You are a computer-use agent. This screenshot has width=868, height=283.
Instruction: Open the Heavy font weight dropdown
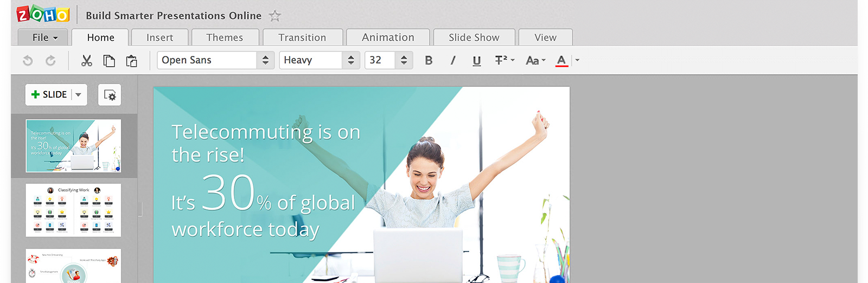[x=350, y=60]
